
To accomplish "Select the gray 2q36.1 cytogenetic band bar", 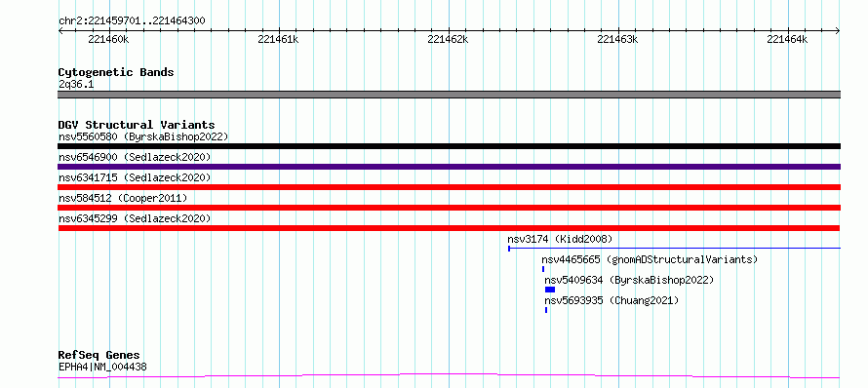I will pyautogui.click(x=449, y=95).
